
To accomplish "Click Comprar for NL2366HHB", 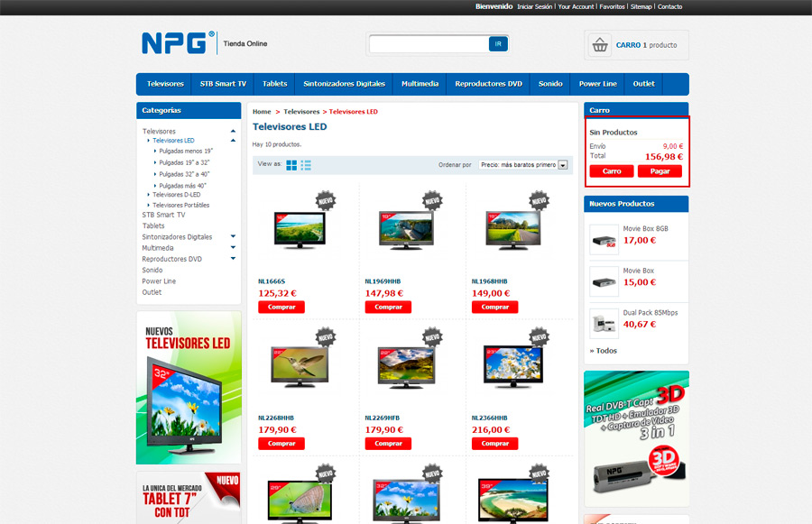I will pos(494,444).
